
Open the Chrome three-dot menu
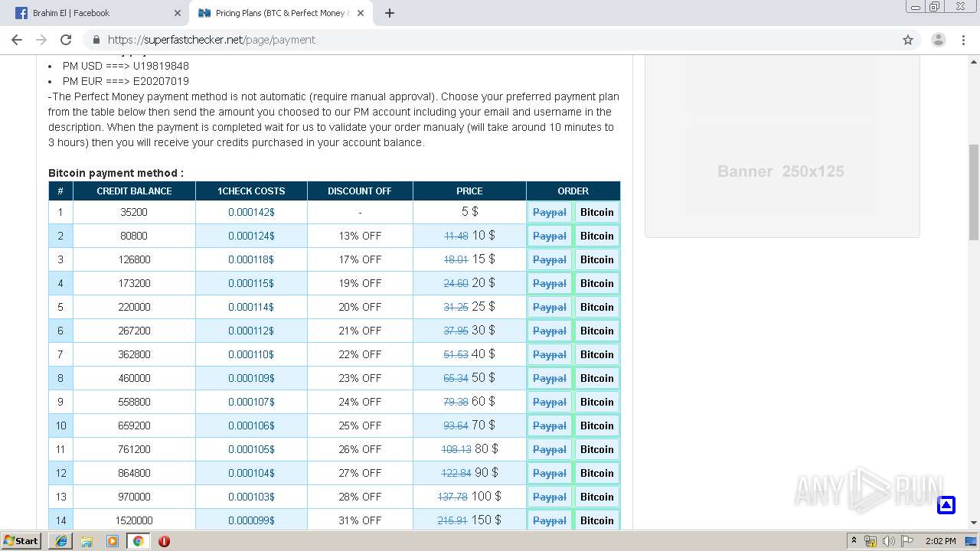965,40
